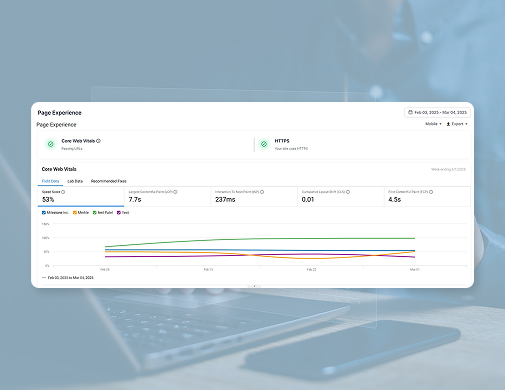505x390 pixels.
Task: Open info icon next to Interaction To Next Paint
Action: tap(262, 192)
